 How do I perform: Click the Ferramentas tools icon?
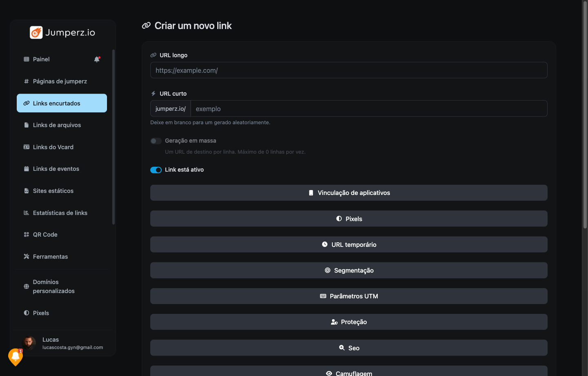pyautogui.click(x=27, y=257)
